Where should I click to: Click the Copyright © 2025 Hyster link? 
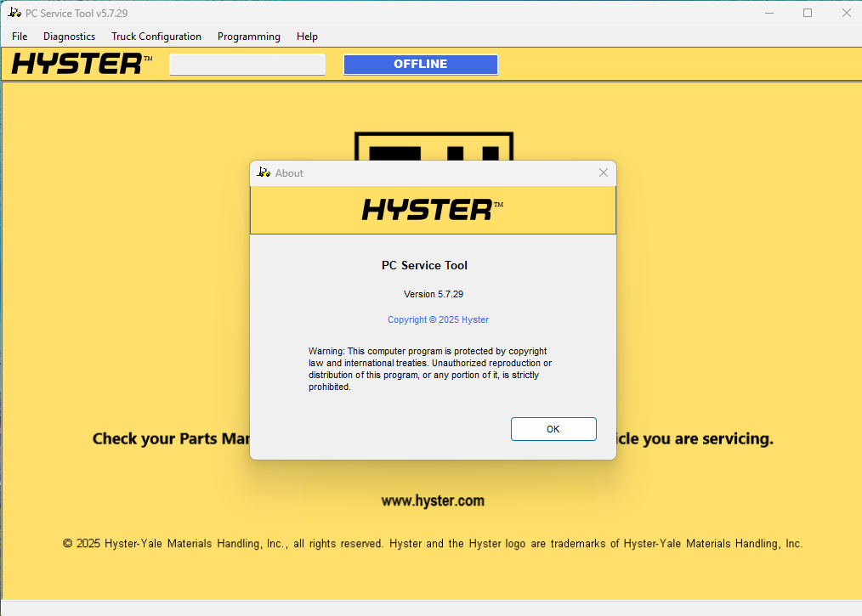click(x=438, y=319)
